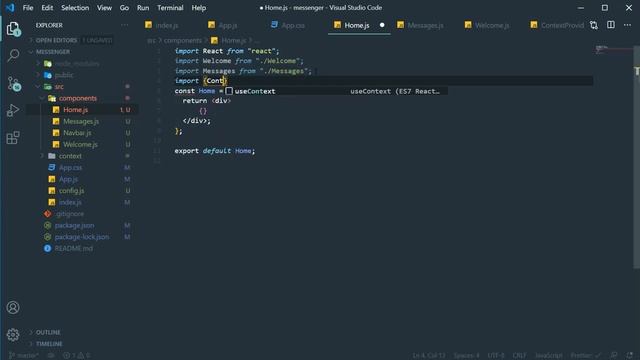Split the editor to the right
Screen dimensions: 640x360
[x=611, y=25]
